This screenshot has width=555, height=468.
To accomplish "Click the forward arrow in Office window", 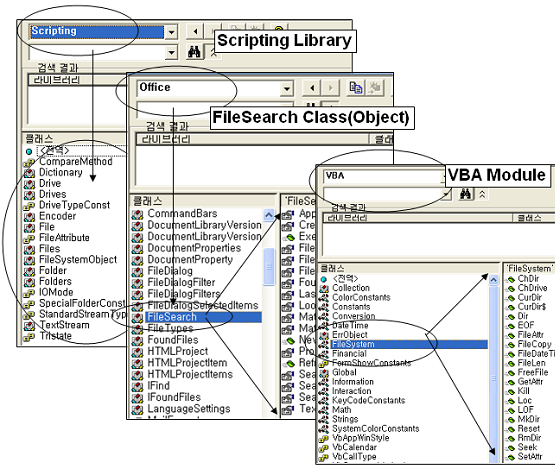I will click(x=330, y=88).
